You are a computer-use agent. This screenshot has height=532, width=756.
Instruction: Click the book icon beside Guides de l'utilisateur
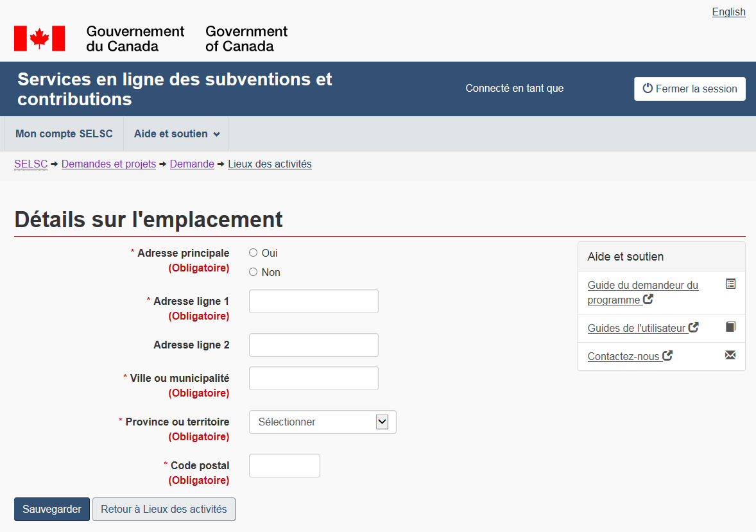click(730, 327)
